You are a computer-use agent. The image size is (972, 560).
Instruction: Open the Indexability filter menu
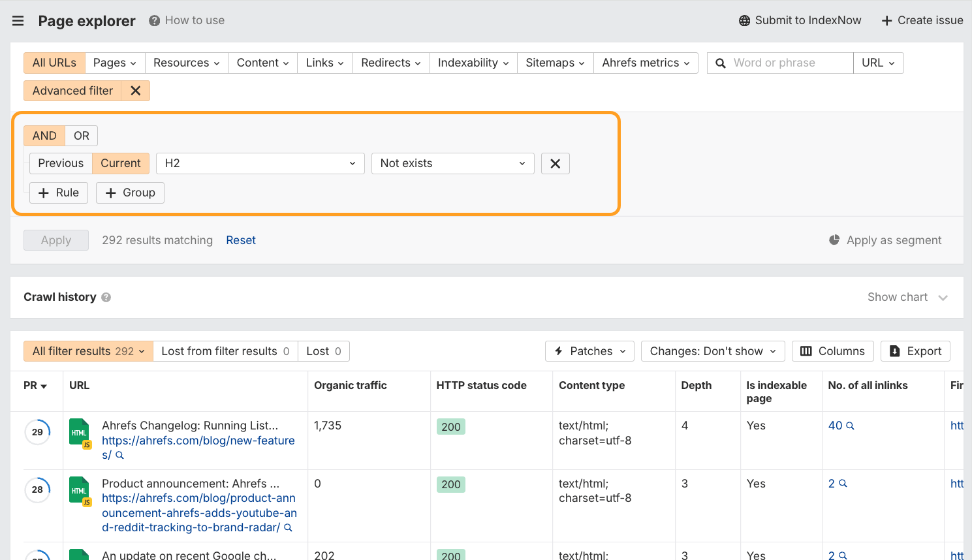[x=473, y=63]
